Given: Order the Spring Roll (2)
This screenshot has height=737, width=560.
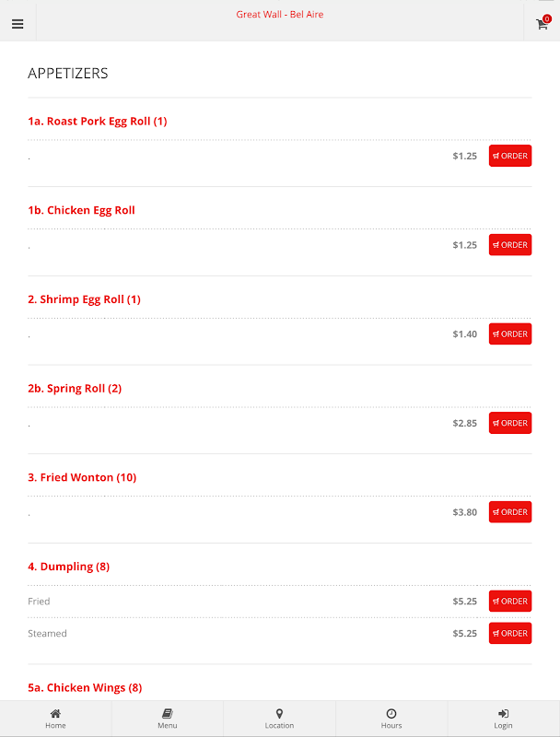Looking at the screenshot, I should point(509,423).
